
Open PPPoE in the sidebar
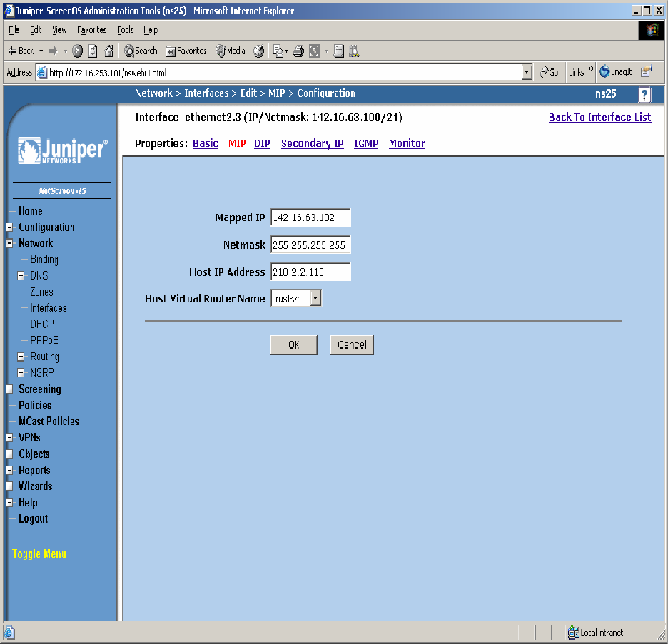[44, 340]
